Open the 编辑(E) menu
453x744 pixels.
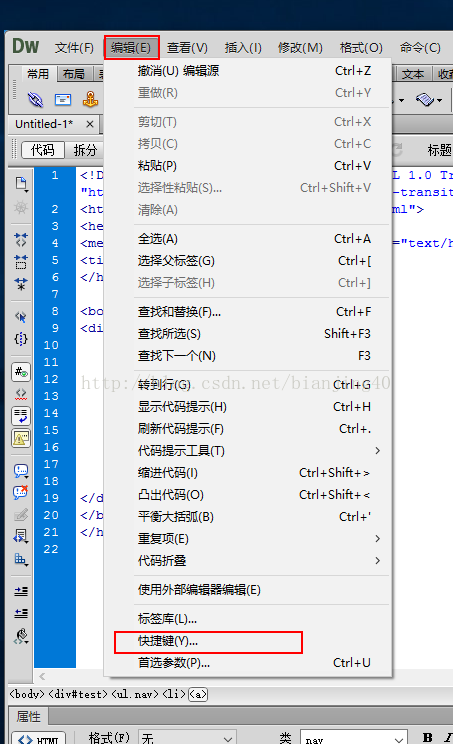(131, 47)
